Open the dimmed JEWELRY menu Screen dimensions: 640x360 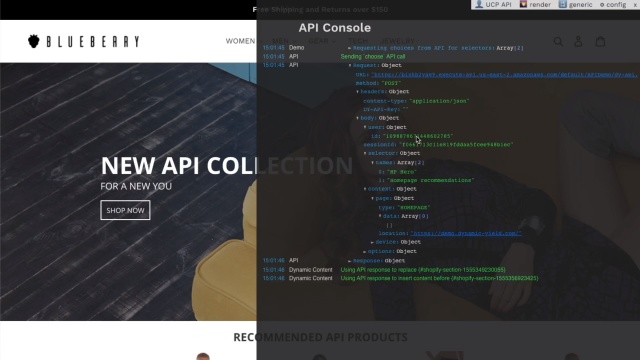click(397, 41)
